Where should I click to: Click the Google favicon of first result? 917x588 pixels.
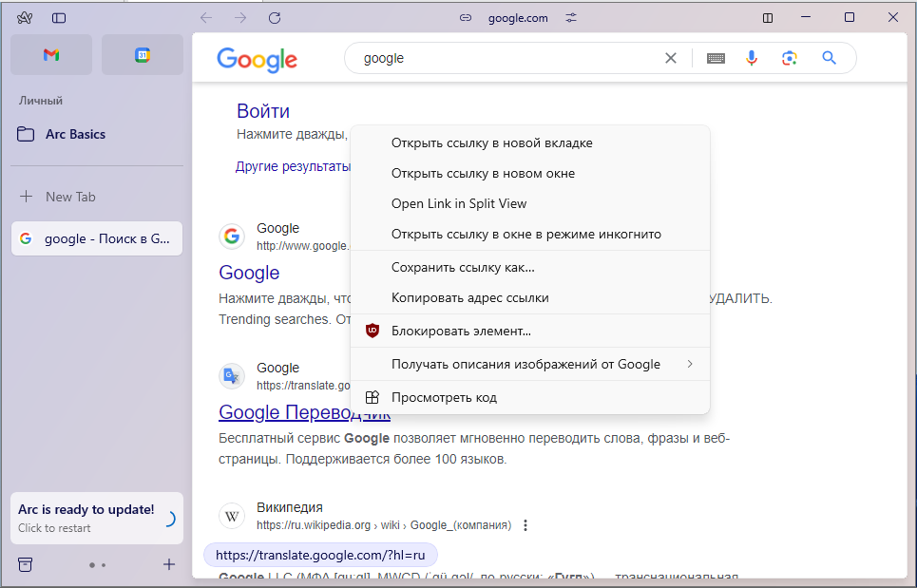232,237
